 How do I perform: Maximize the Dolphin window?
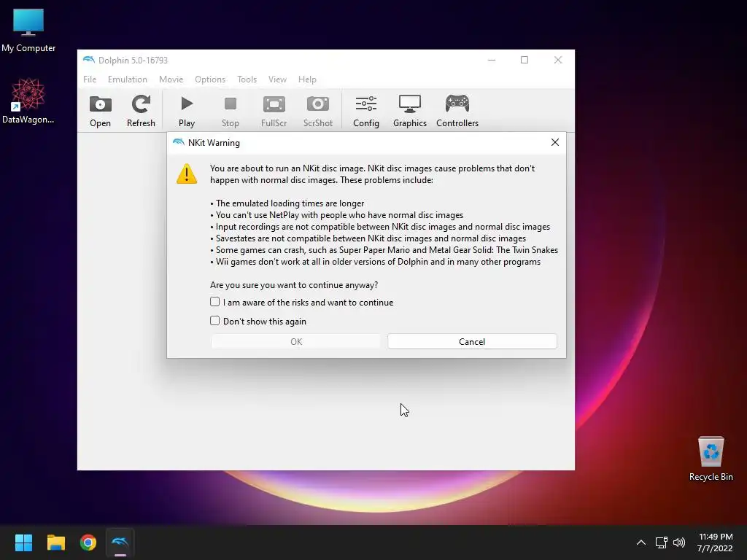(525, 60)
